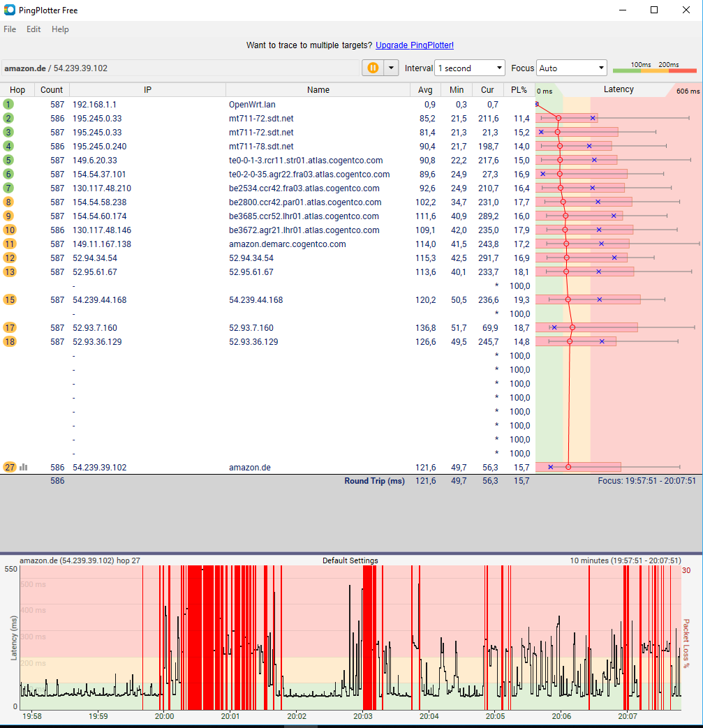
Task: Select the hop 27 orange circle icon
Action: tap(9, 467)
